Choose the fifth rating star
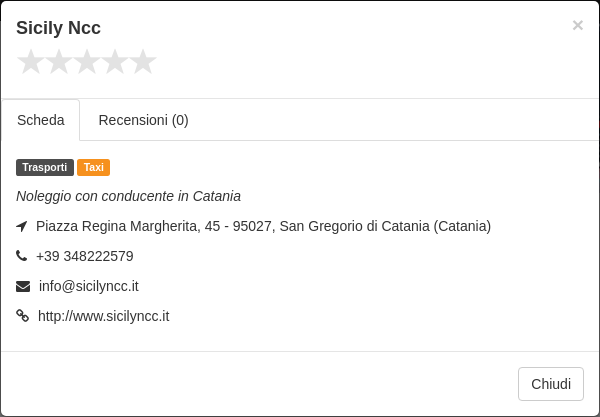 tap(143, 62)
